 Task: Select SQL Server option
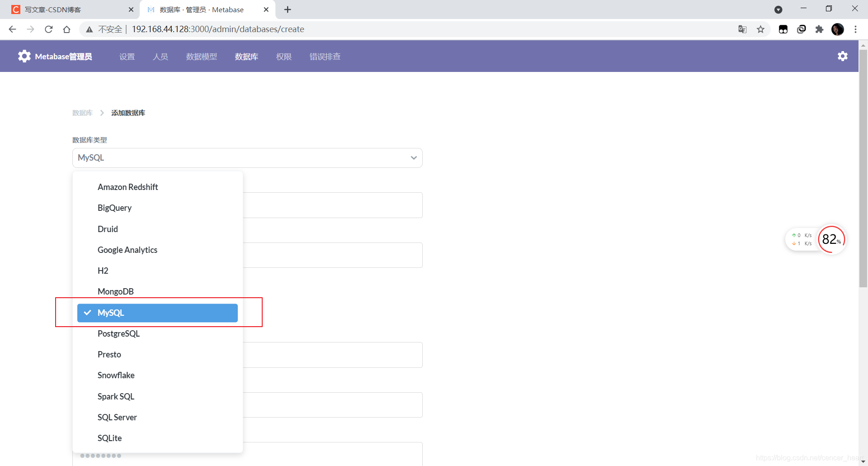157,417
